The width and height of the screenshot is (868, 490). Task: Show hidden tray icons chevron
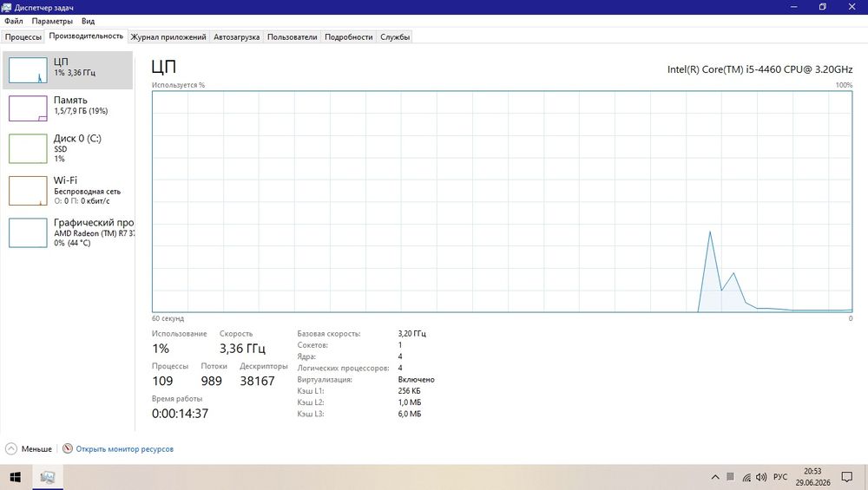715,477
